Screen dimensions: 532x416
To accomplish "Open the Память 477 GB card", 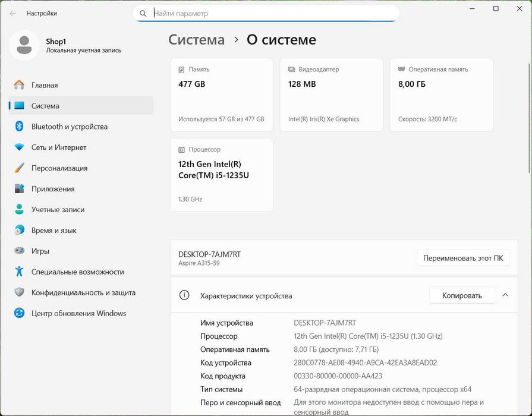I will coord(222,94).
